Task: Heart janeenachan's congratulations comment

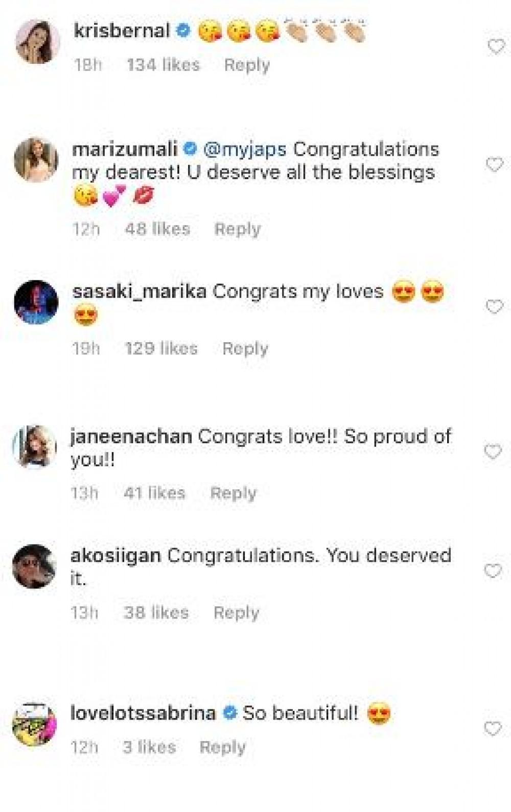Action: (x=493, y=452)
